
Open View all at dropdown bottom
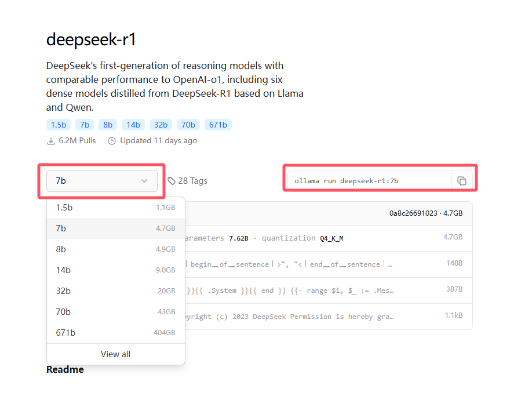coord(116,354)
